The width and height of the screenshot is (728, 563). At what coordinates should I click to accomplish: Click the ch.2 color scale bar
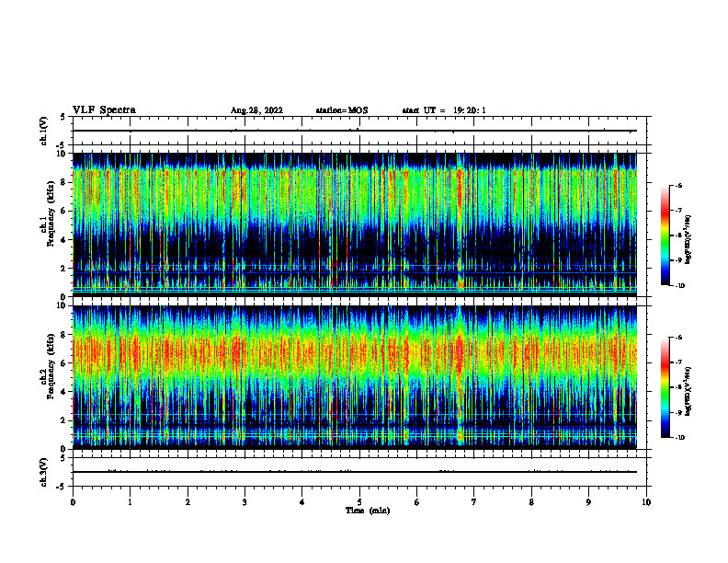(665, 387)
